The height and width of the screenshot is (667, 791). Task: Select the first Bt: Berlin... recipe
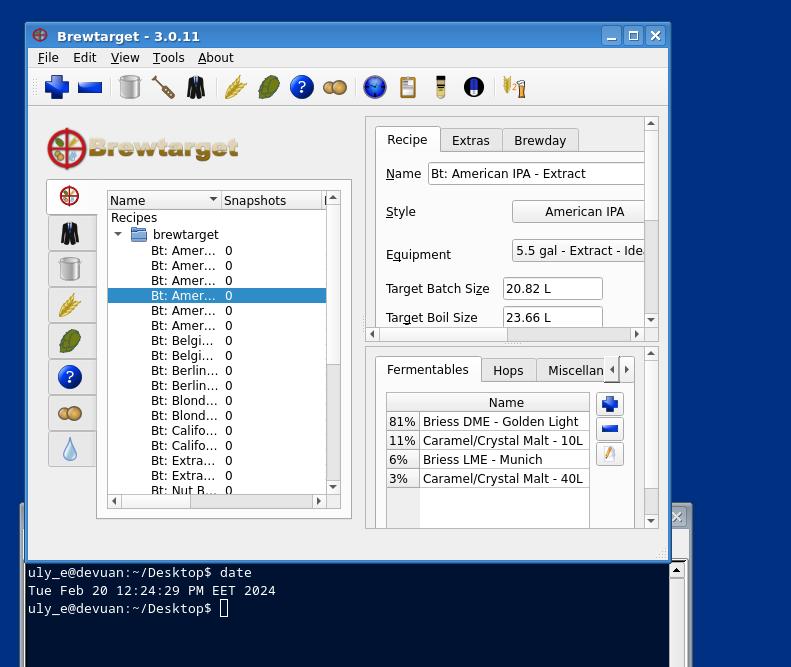click(217, 370)
